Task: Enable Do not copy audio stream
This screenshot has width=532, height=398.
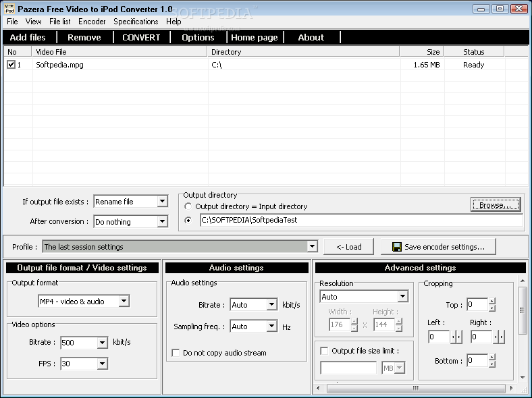Action: 176,353
